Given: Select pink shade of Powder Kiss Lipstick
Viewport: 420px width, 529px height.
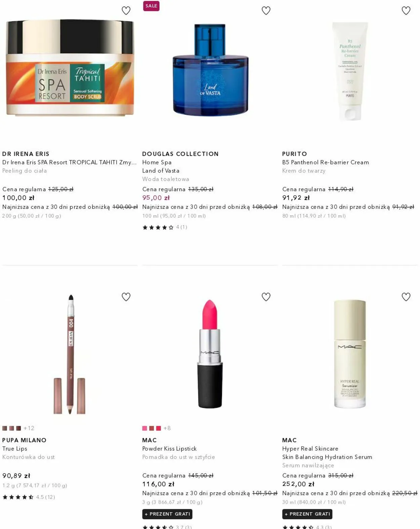Looking at the screenshot, I should [145, 428].
